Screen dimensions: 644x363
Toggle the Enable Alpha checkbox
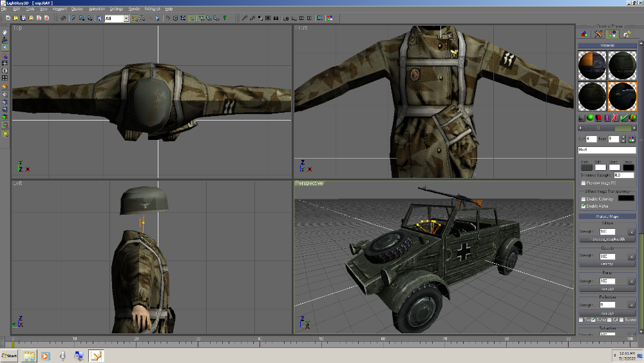coord(583,206)
